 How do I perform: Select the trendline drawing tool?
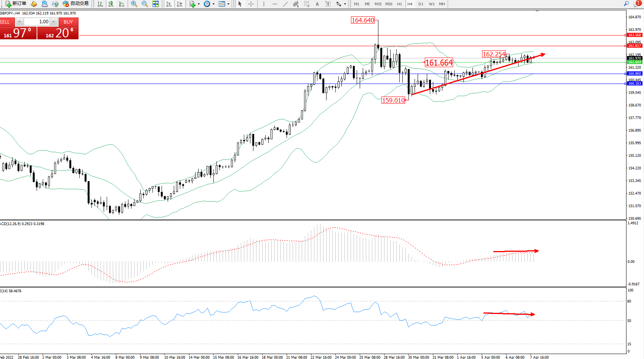click(285, 4)
